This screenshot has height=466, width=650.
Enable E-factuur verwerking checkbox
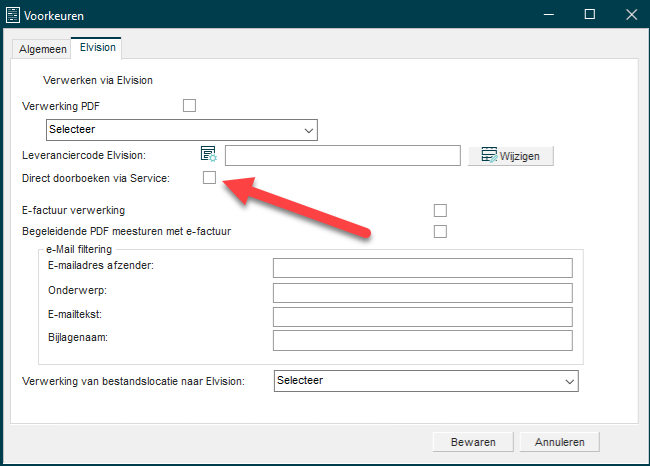(440, 210)
